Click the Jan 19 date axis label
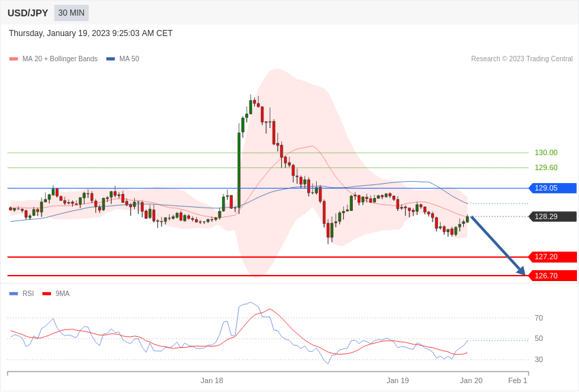Image resolution: width=579 pixels, height=392 pixels. (398, 380)
